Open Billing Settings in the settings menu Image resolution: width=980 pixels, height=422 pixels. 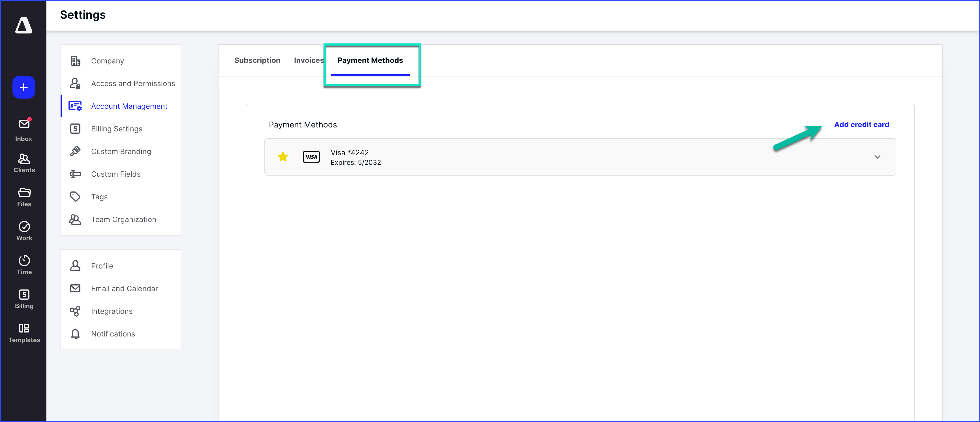tap(116, 129)
